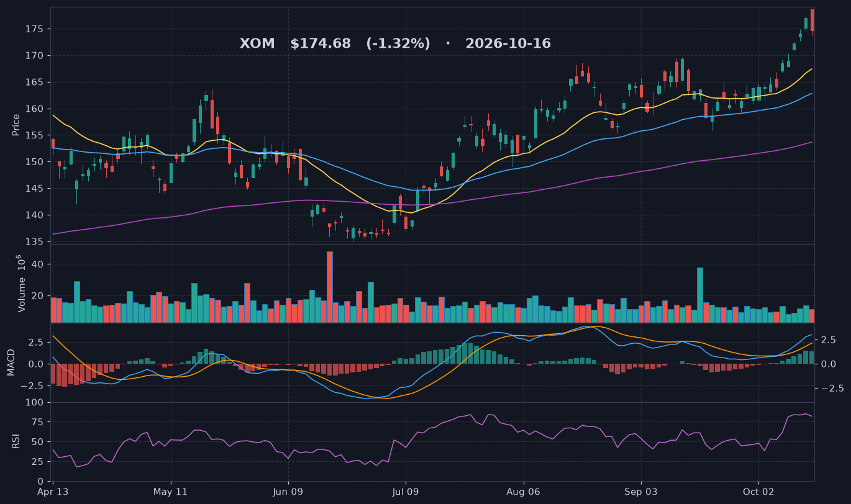Image resolution: width=851 pixels, height=504 pixels.
Task: Click the Oct 02 date label
Action: pyautogui.click(x=759, y=491)
